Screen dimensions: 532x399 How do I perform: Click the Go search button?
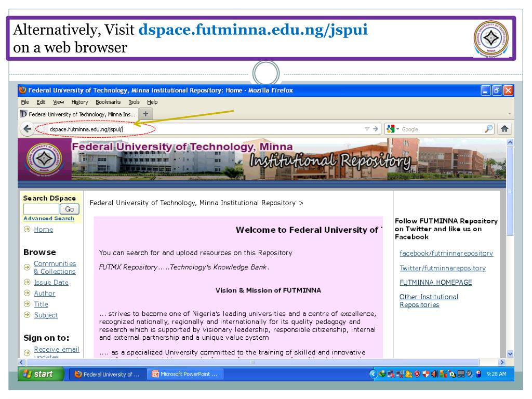(70, 209)
